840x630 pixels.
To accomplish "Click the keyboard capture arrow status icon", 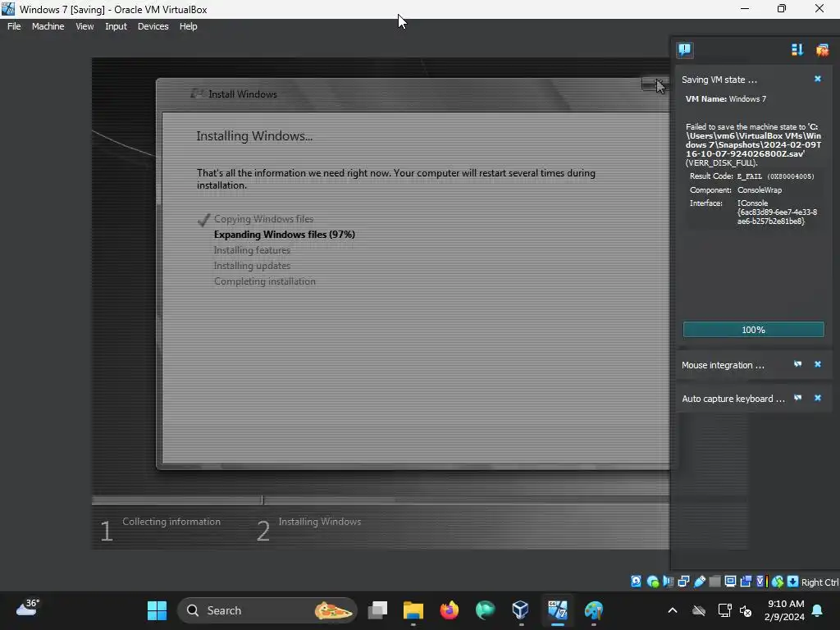I will pyautogui.click(x=793, y=582).
